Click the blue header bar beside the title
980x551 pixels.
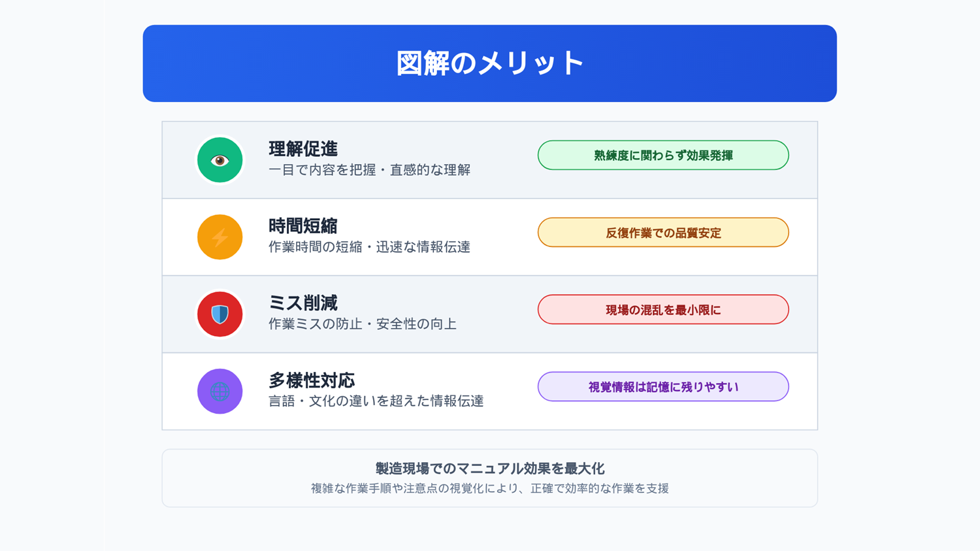[261, 63]
